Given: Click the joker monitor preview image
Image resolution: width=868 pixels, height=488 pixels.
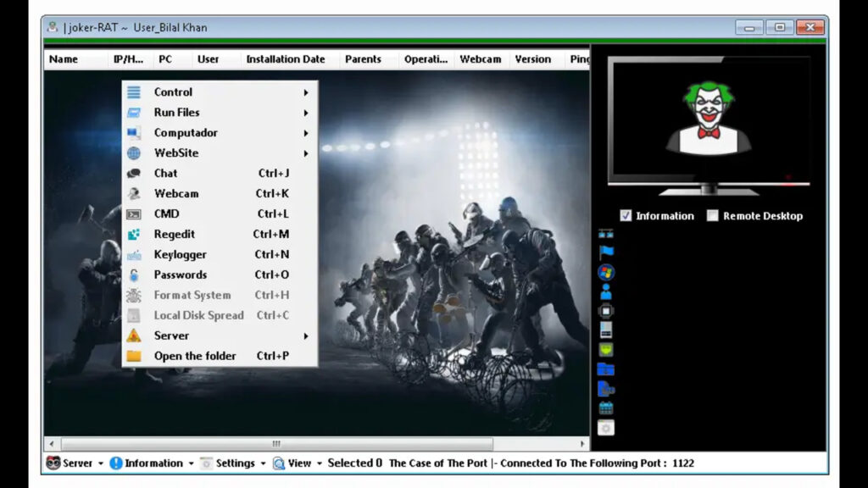Looking at the screenshot, I should click(709, 125).
